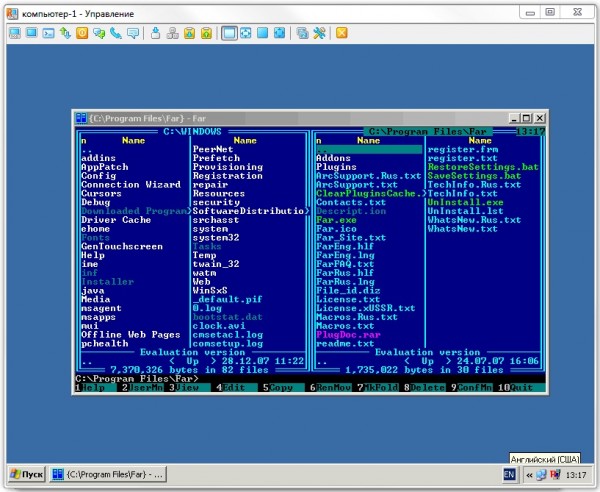
Task: Click Far window title bar icon
Action: click(81, 118)
